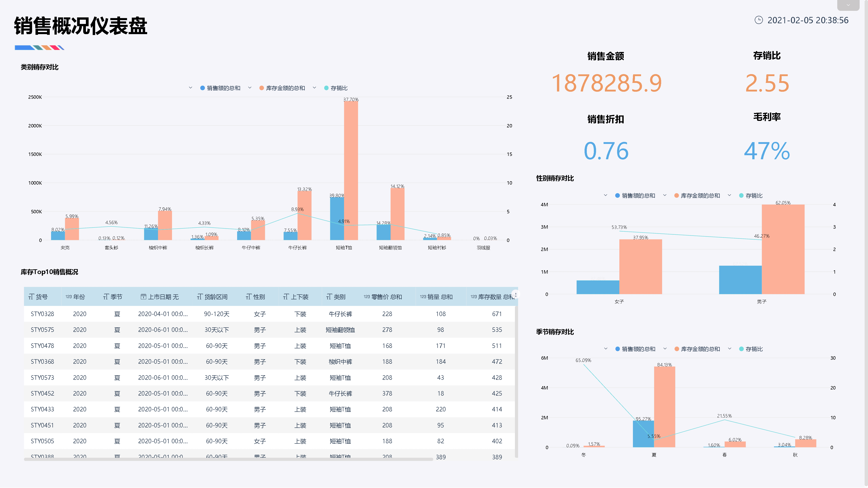Toggle 库存金额的总和 legend in 性别销存对比 chart

point(697,196)
